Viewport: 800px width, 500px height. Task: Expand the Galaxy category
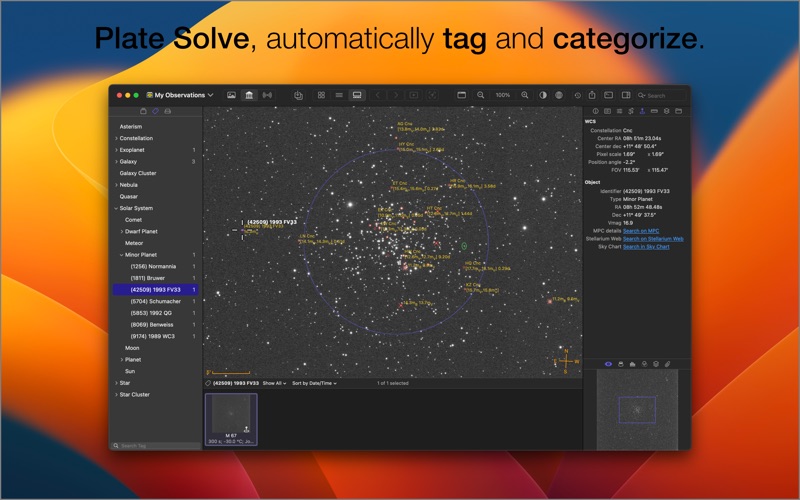coord(116,162)
